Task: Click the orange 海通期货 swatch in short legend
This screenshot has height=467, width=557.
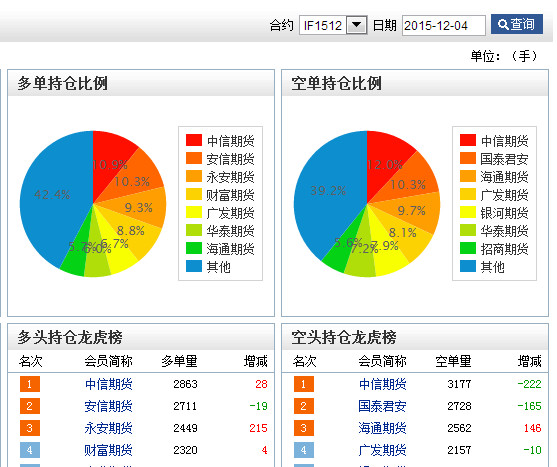Action: (x=468, y=176)
